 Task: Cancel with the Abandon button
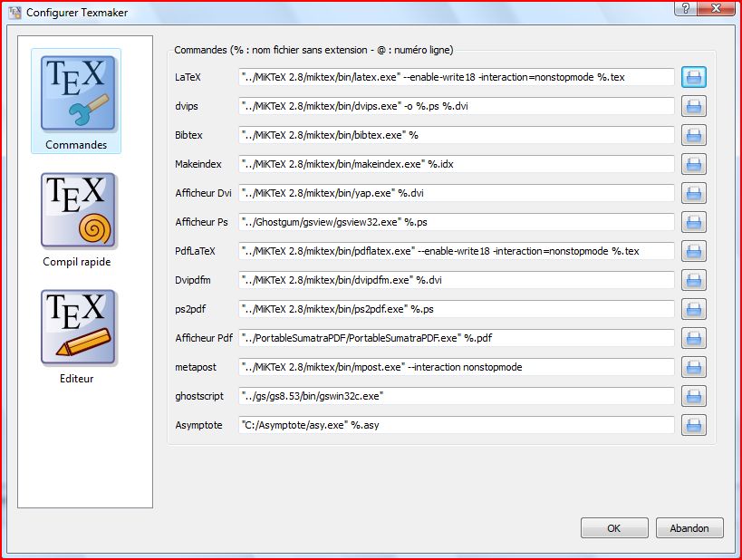689,527
